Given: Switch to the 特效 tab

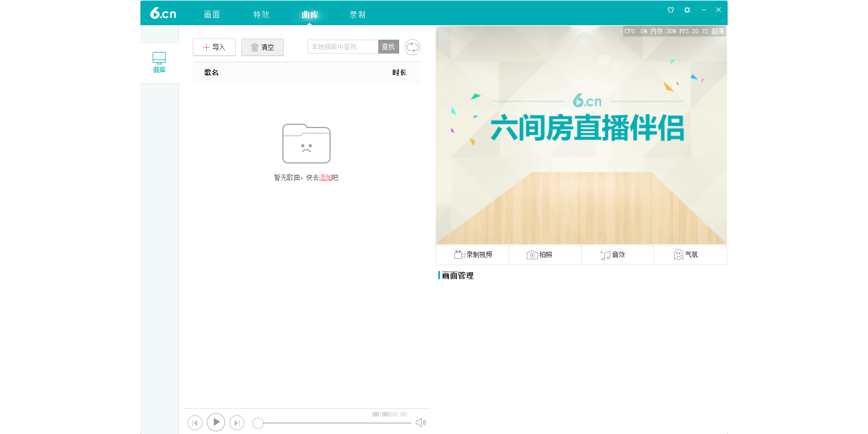Looking at the screenshot, I should 261,14.
